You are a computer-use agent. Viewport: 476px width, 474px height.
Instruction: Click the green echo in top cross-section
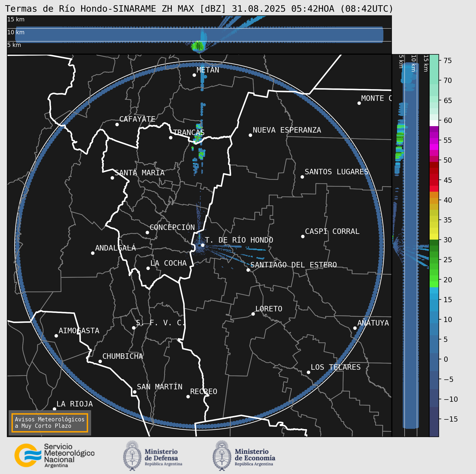click(x=198, y=46)
